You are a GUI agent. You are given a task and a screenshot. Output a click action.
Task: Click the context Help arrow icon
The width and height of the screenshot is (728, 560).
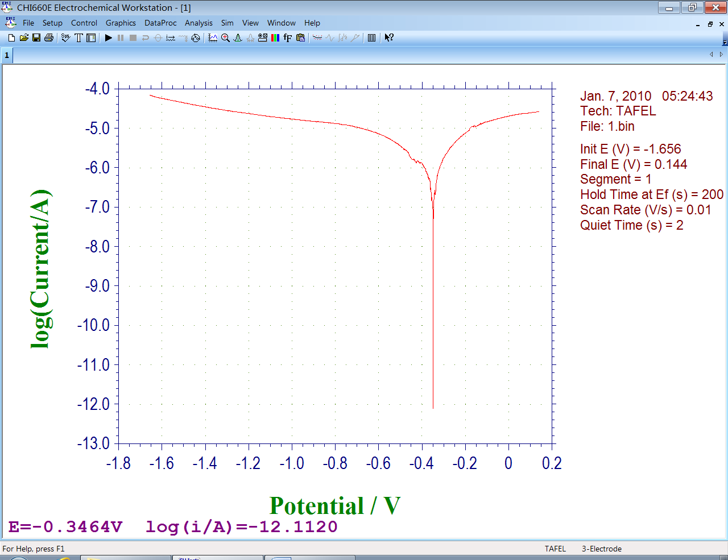389,38
